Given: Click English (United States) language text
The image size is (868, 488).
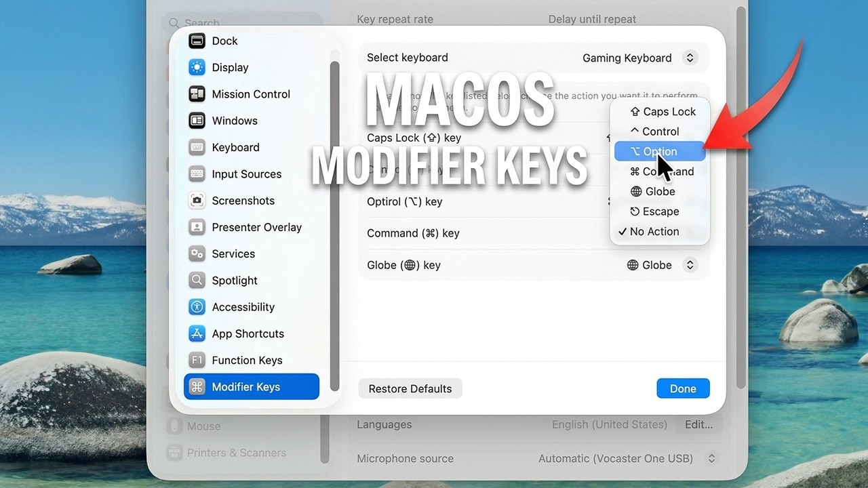Looking at the screenshot, I should click(x=610, y=424).
